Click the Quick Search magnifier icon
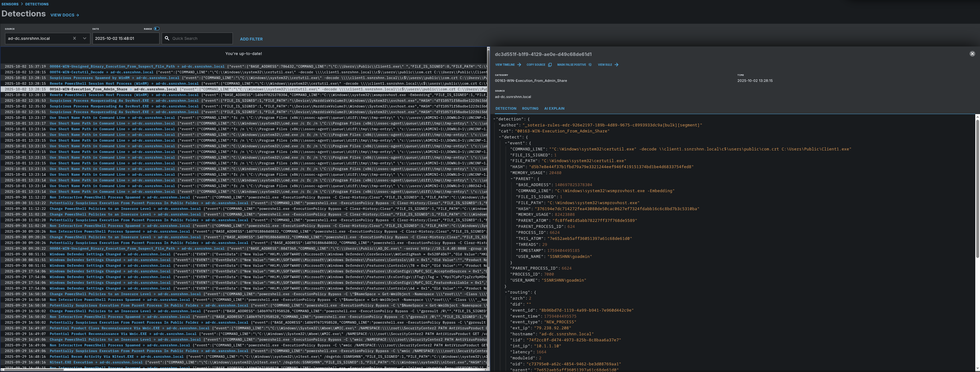The width and height of the screenshot is (980, 372). point(167,39)
